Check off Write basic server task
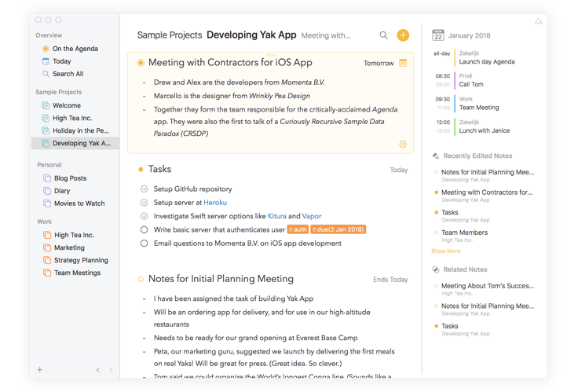The image size is (578, 392). tap(144, 230)
